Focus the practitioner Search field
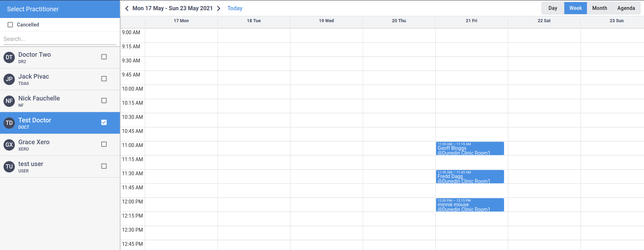The width and height of the screenshot is (644, 250). [x=59, y=39]
